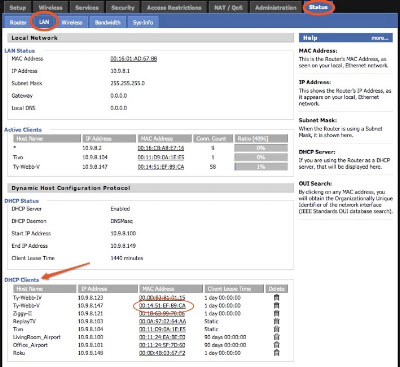Open the Security tab
The height and width of the screenshot is (367, 400).
coord(123,7)
